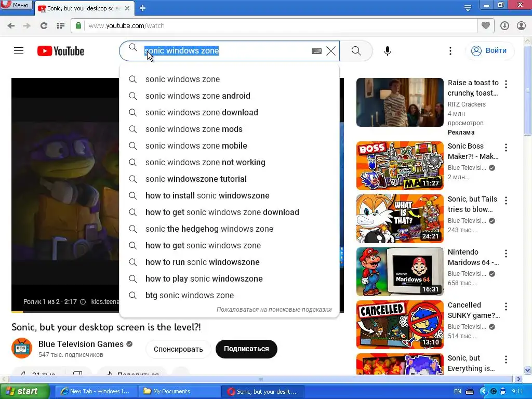Open the YouTube hamburger guide menu
Screen dimensions: 532x399
click(x=19, y=51)
